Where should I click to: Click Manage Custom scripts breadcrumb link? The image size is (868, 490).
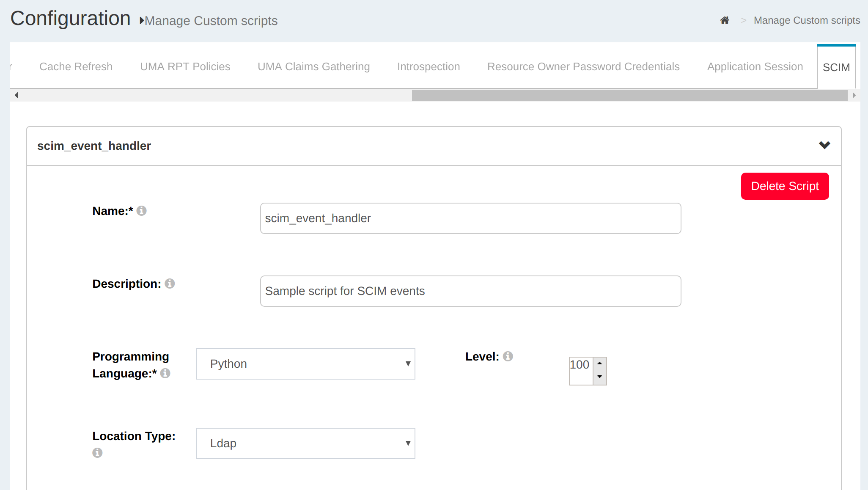[807, 20]
